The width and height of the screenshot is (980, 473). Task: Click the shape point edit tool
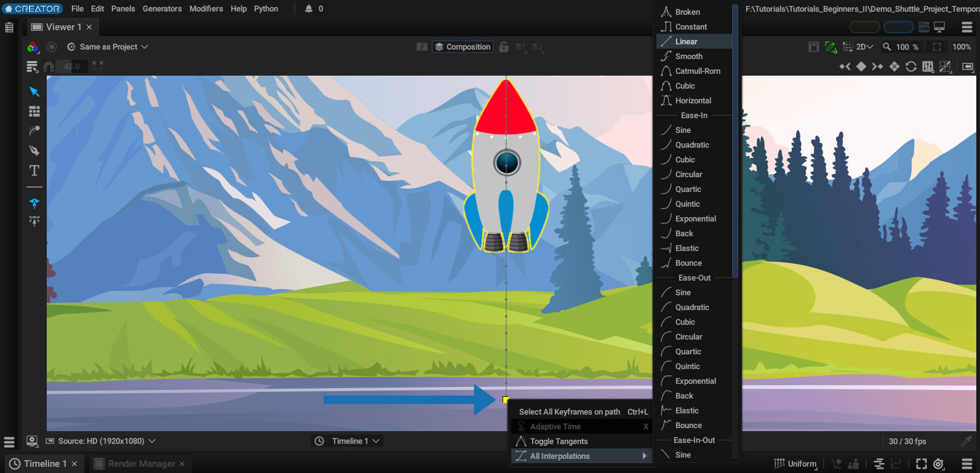[x=34, y=131]
